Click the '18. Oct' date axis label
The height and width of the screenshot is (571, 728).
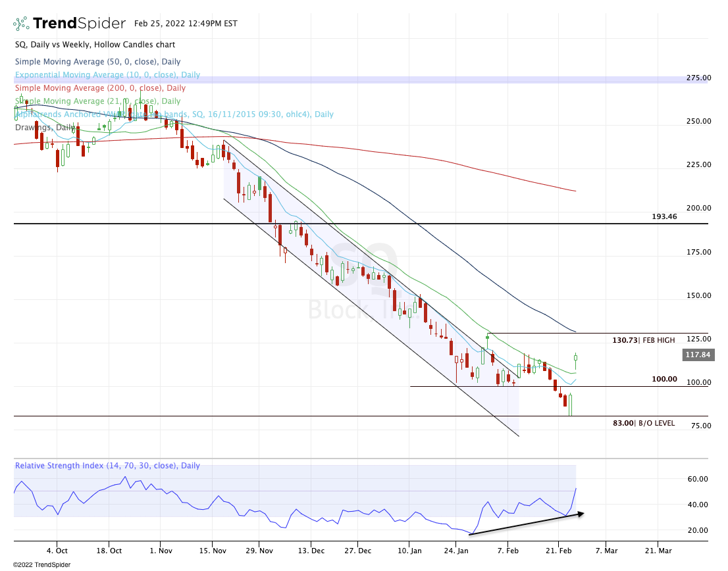(x=109, y=551)
